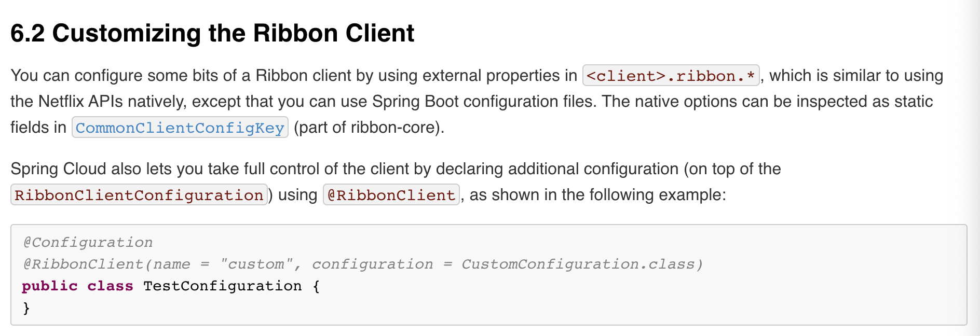The width and height of the screenshot is (980, 336).
Task: Click the @RibbonClient(name = "custom") code line
Action: coord(363,264)
